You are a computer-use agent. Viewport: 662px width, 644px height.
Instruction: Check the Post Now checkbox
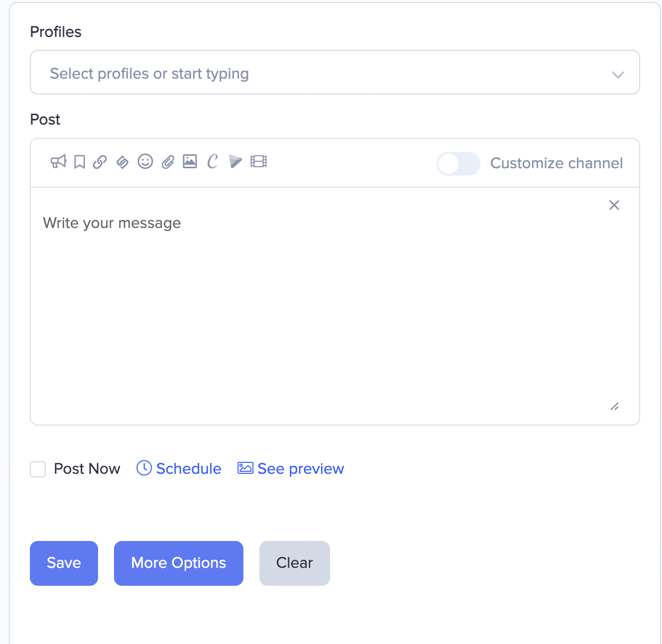(38, 469)
